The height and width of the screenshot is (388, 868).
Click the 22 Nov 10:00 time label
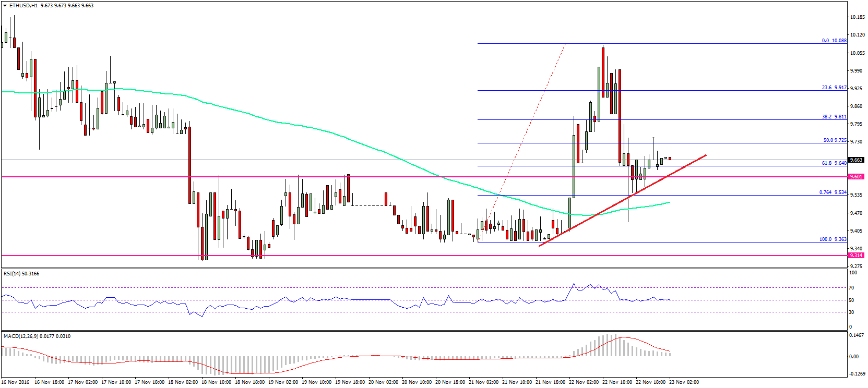coord(617,382)
